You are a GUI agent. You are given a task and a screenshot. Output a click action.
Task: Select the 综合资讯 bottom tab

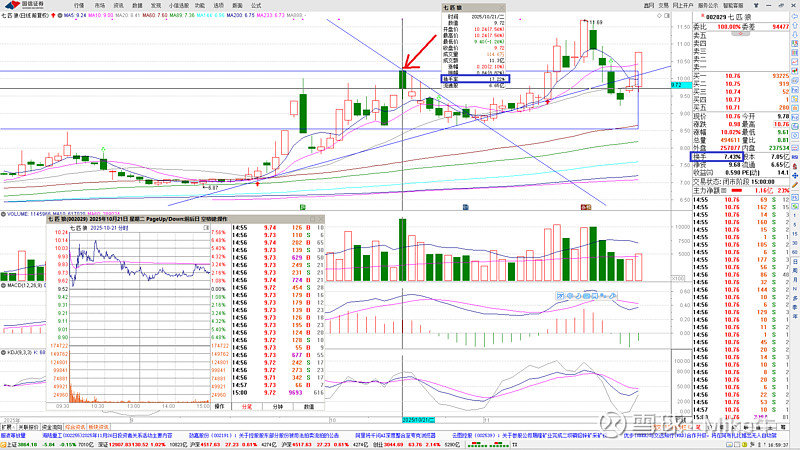[x=76, y=427]
